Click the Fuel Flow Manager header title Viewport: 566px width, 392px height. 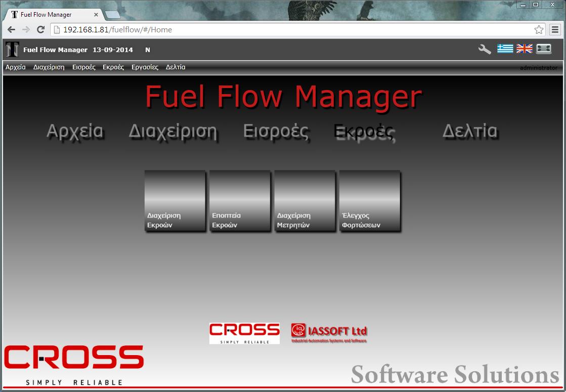coord(55,50)
